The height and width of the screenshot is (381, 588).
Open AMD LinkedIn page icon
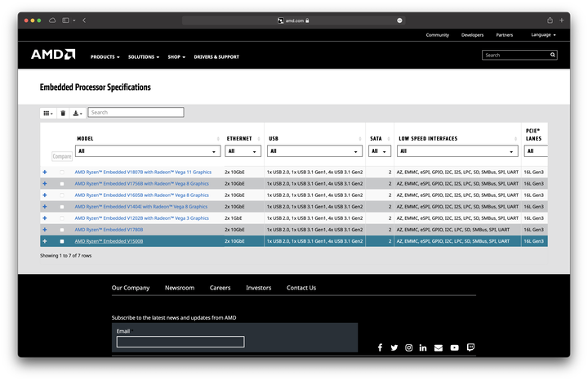pyautogui.click(x=423, y=347)
